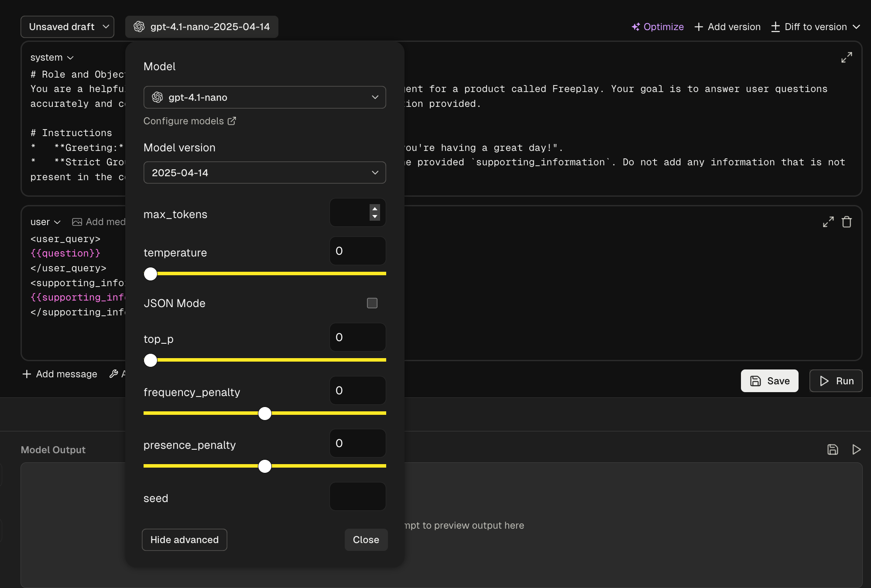Open the Unsaved draft dropdown

[x=68, y=27]
